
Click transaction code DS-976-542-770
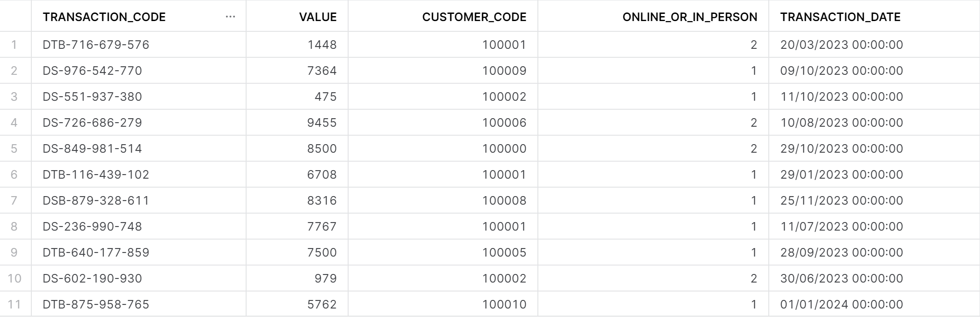pyautogui.click(x=92, y=71)
